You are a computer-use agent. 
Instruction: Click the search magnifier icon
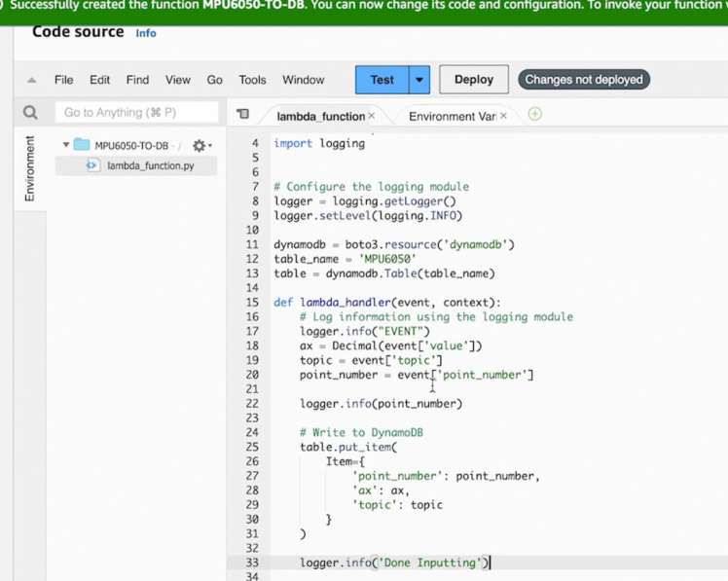pos(30,113)
